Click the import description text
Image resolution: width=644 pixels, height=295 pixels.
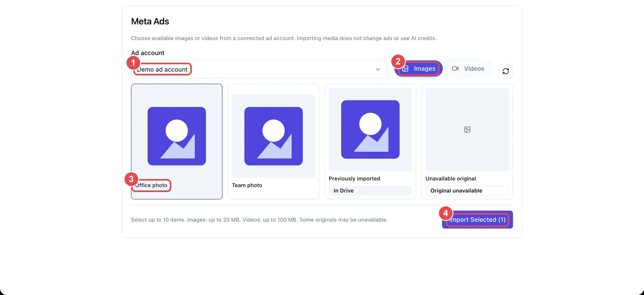point(284,38)
